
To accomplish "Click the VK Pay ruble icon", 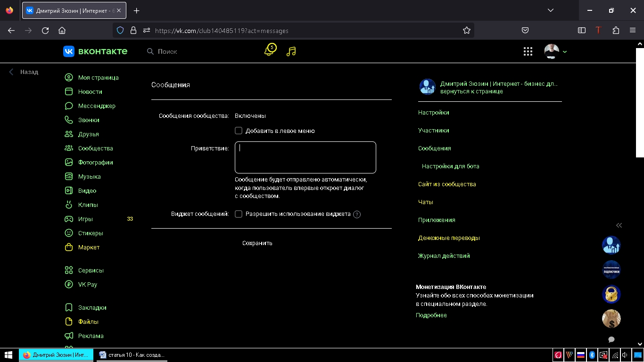I will coord(69,285).
